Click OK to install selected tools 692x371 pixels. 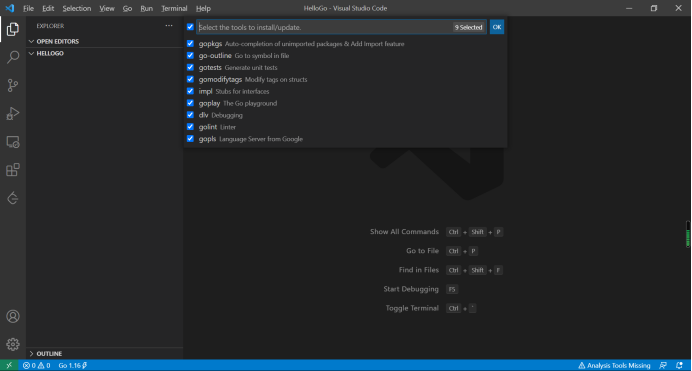click(496, 27)
